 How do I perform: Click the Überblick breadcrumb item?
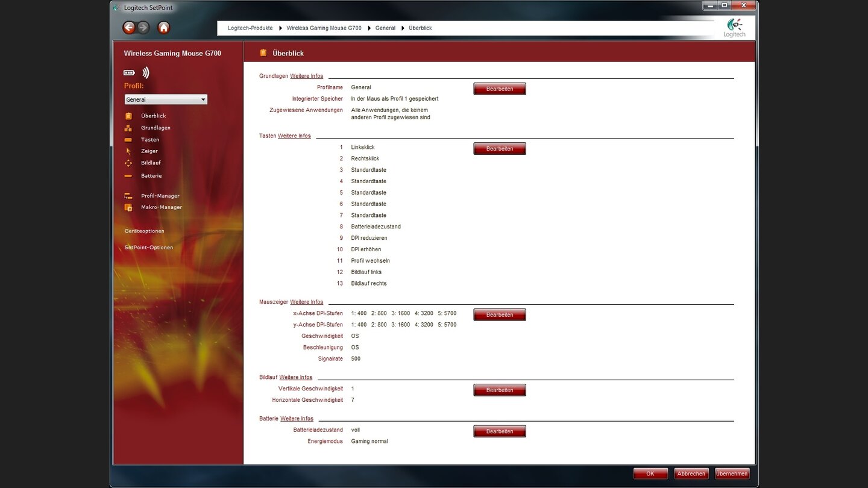pyautogui.click(x=421, y=28)
